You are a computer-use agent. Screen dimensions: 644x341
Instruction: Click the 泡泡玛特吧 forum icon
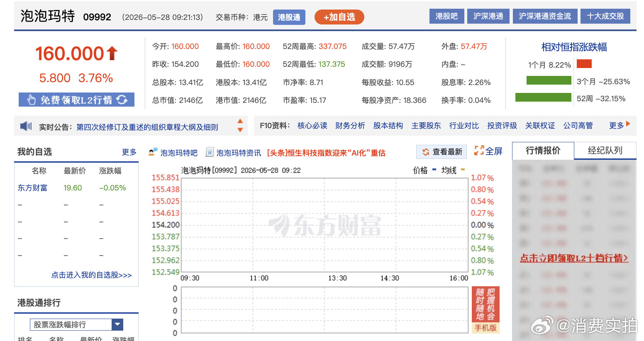153,152
